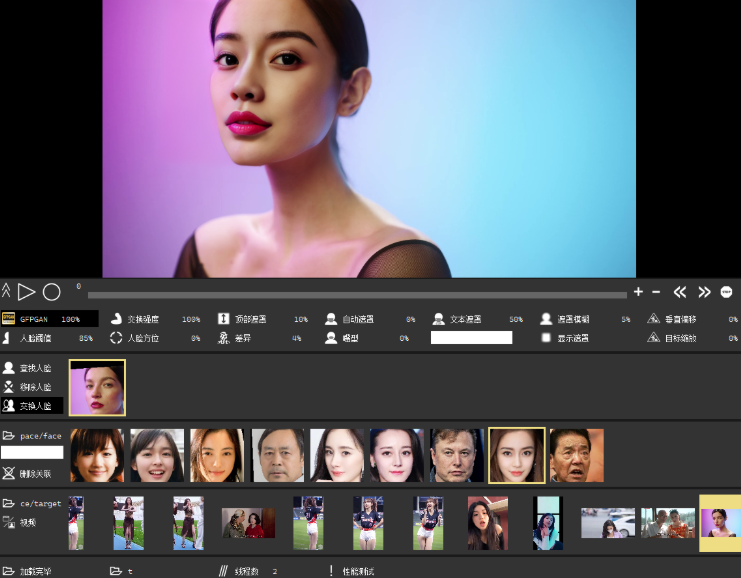Toggle the GFPGAN enhancer icon
This screenshot has width=741, height=578.
[9, 319]
